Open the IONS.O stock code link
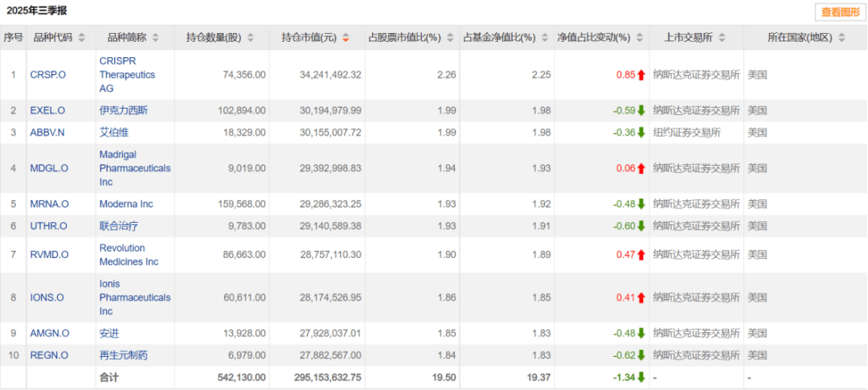The height and width of the screenshot is (390, 868). [47, 298]
